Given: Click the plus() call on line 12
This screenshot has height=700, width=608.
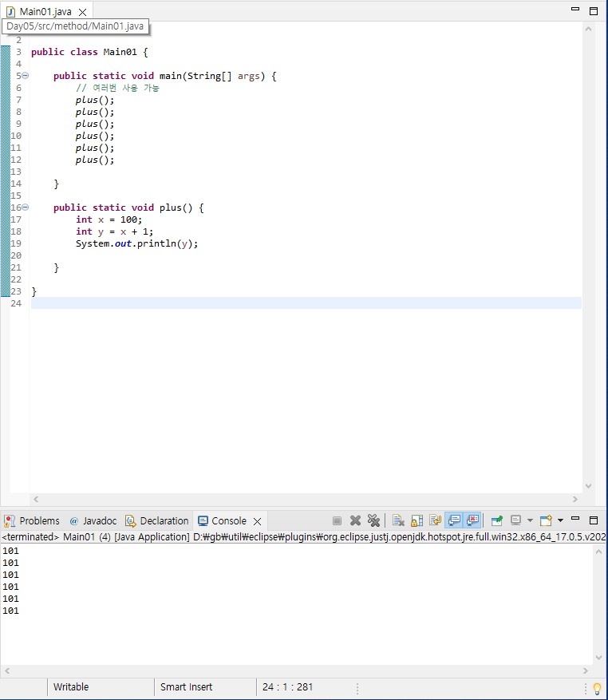Looking at the screenshot, I should pyautogui.click(x=95, y=160).
